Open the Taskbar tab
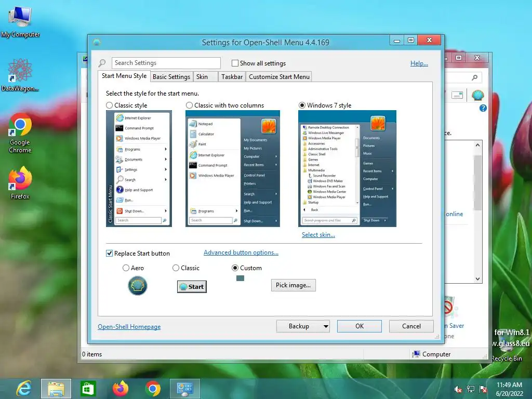This screenshot has height=399, width=532. pos(232,77)
